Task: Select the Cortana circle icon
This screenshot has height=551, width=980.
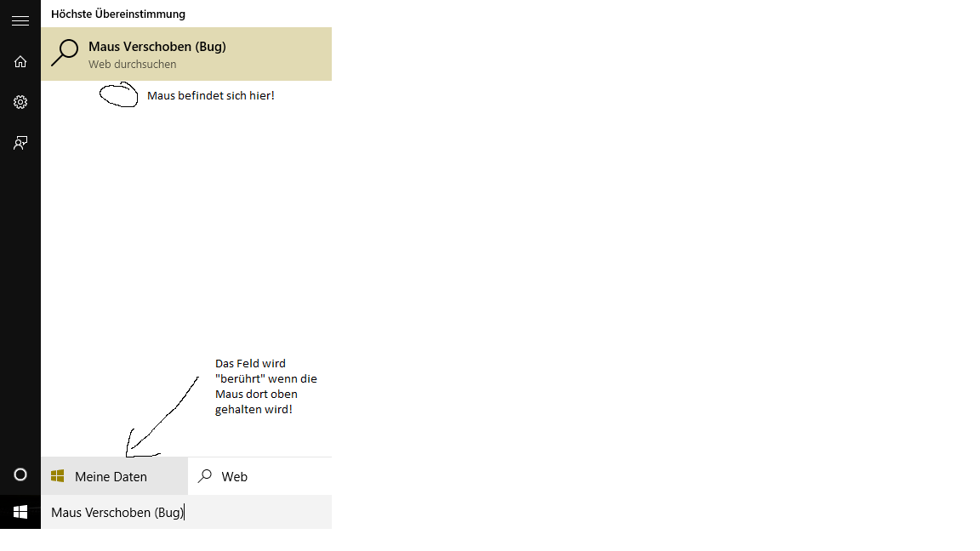Action: (x=20, y=474)
